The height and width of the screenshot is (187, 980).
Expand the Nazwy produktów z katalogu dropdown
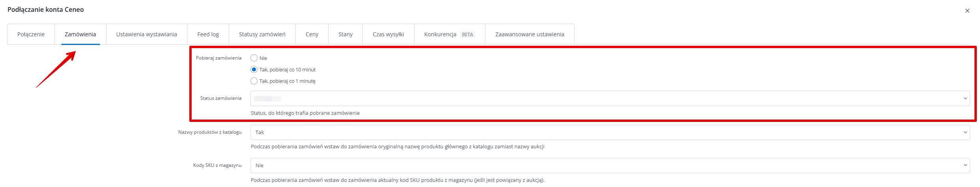tap(610, 132)
